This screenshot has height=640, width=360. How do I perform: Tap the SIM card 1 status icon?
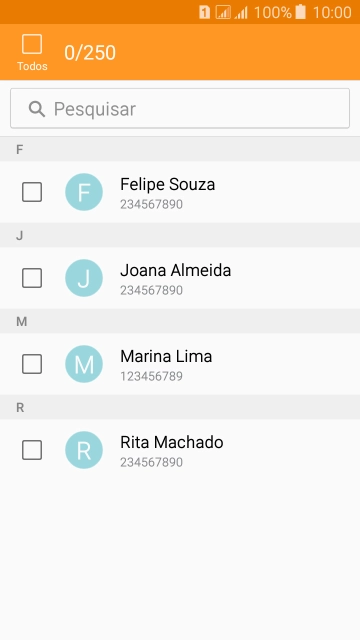pos(204,12)
